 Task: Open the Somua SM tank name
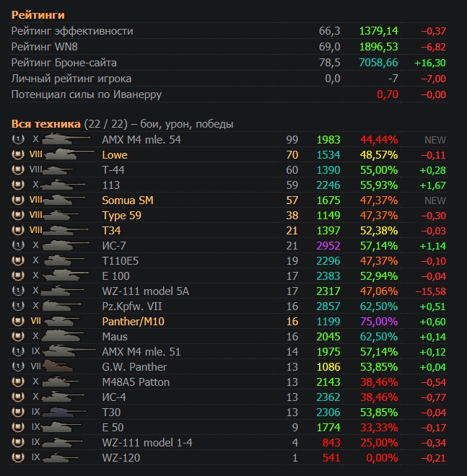[127, 200]
